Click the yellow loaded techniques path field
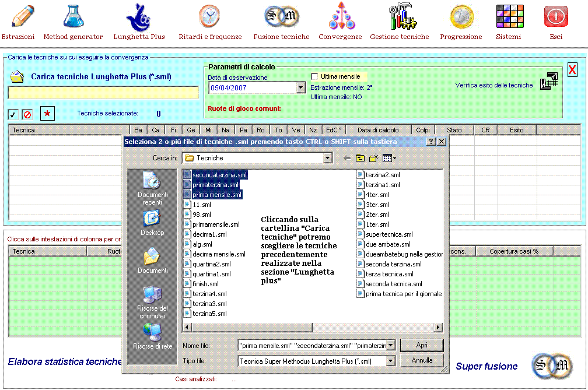588x390 pixels. pyautogui.click(x=103, y=92)
